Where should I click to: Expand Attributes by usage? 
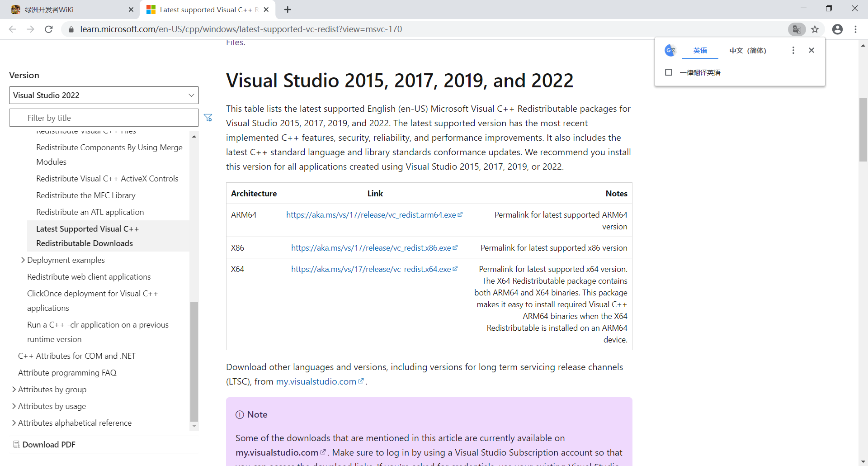point(14,406)
